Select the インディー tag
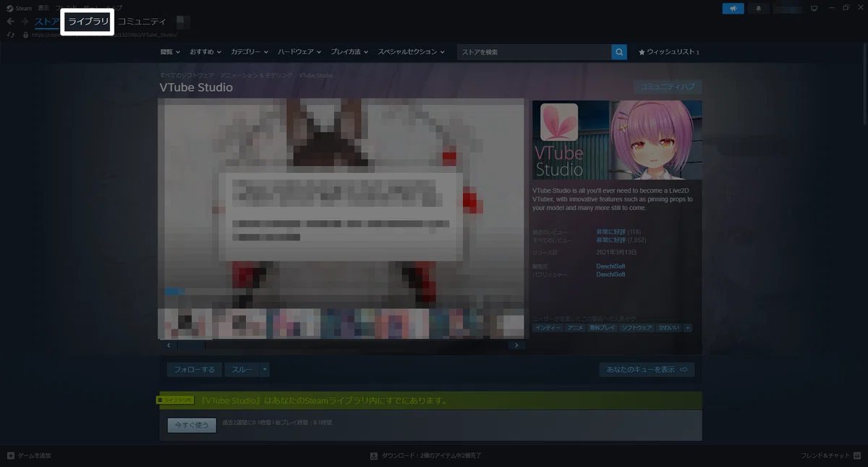Viewport: 868px width, 467px height. [x=548, y=328]
